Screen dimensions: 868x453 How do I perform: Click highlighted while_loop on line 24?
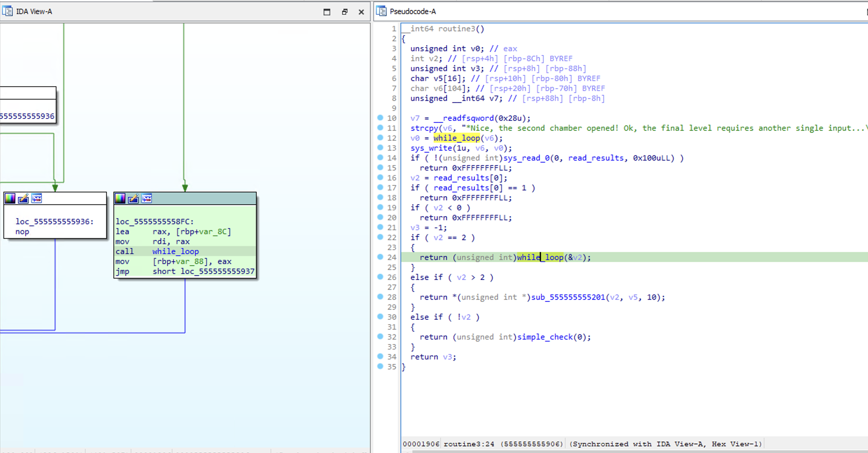click(540, 258)
